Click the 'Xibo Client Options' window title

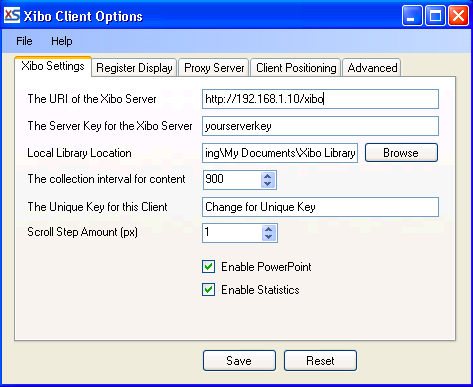click(83, 16)
